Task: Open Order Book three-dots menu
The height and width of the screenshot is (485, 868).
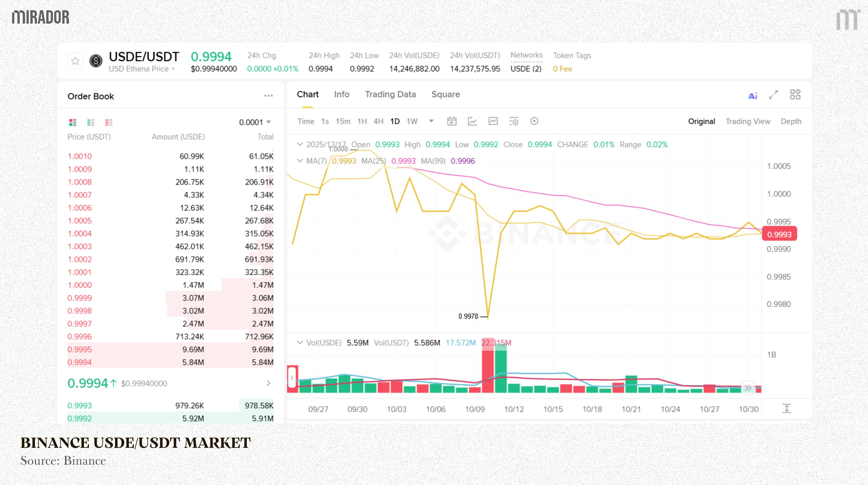Action: click(x=268, y=96)
